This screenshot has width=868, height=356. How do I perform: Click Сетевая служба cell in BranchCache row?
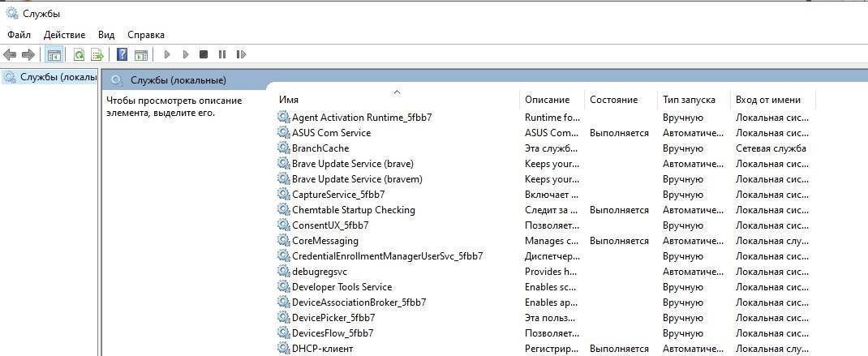tap(771, 148)
